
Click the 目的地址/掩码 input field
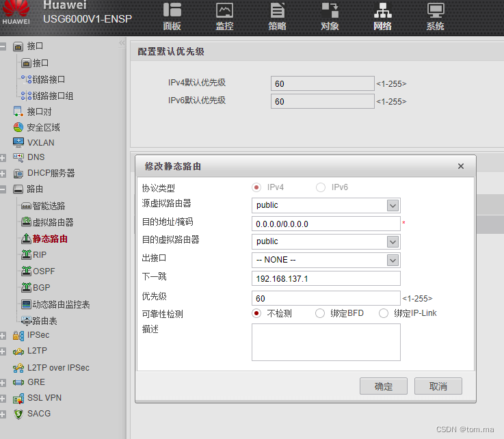pyautogui.click(x=326, y=224)
